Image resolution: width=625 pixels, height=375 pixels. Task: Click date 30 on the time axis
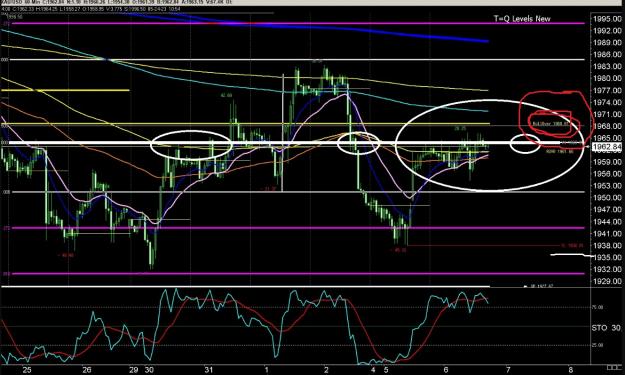point(149,370)
